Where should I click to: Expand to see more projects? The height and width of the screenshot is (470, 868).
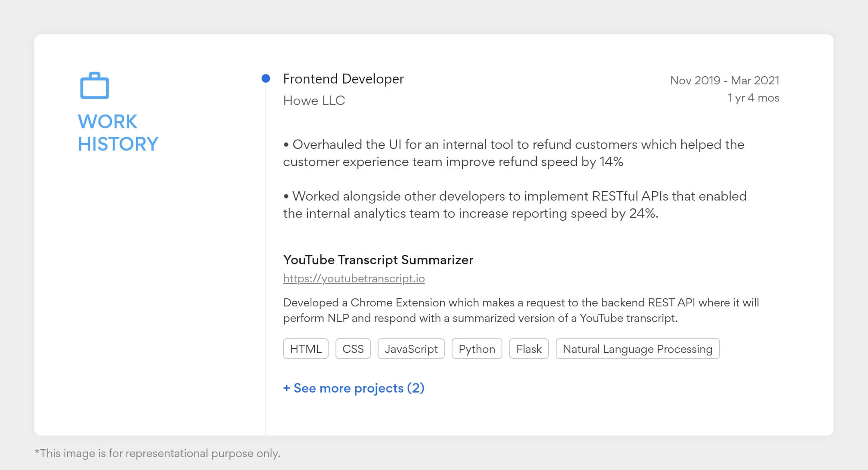[x=354, y=388]
